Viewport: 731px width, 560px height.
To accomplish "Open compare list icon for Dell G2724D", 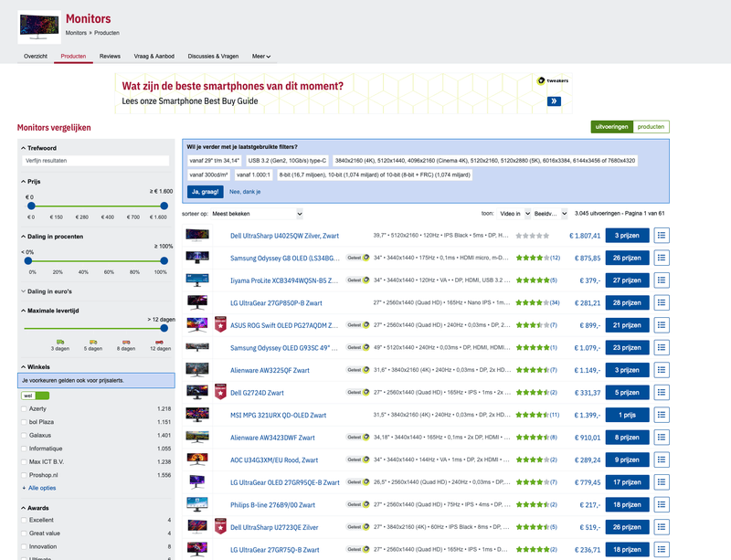I will (662, 392).
